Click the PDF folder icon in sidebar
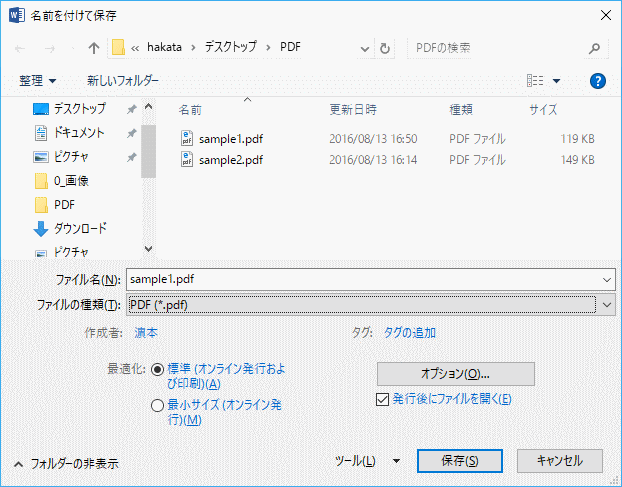Screen dimensions: 622x487 pyautogui.click(x=41, y=205)
